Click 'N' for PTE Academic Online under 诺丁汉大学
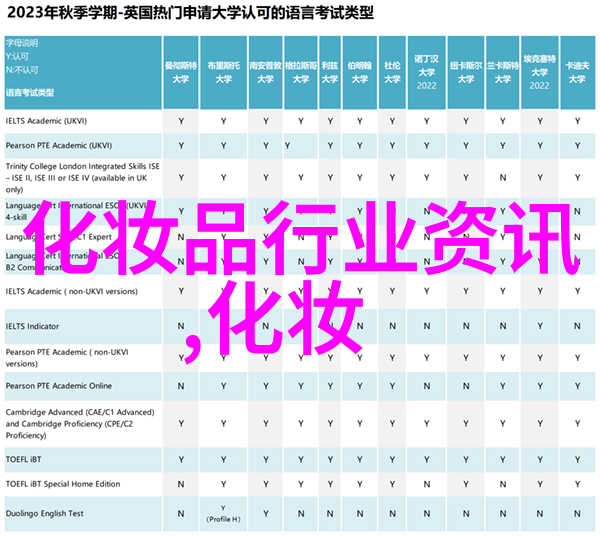The width and height of the screenshot is (600, 536). 427,386
